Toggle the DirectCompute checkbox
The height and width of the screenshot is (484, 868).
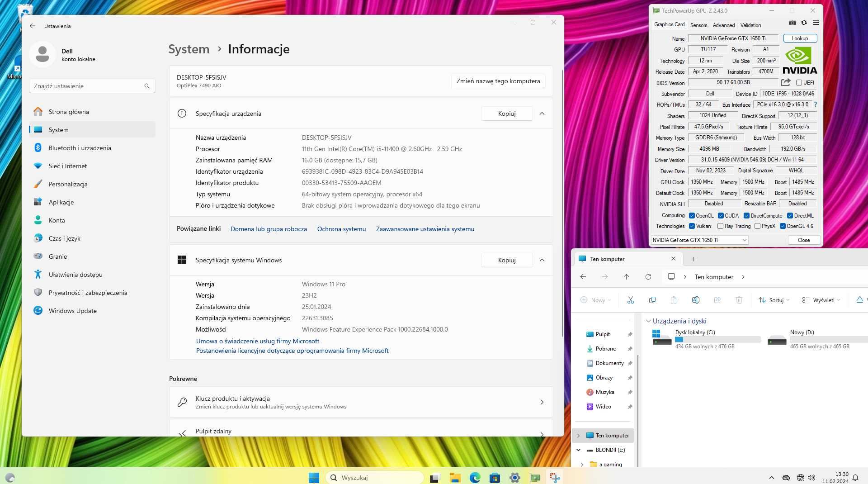(746, 216)
